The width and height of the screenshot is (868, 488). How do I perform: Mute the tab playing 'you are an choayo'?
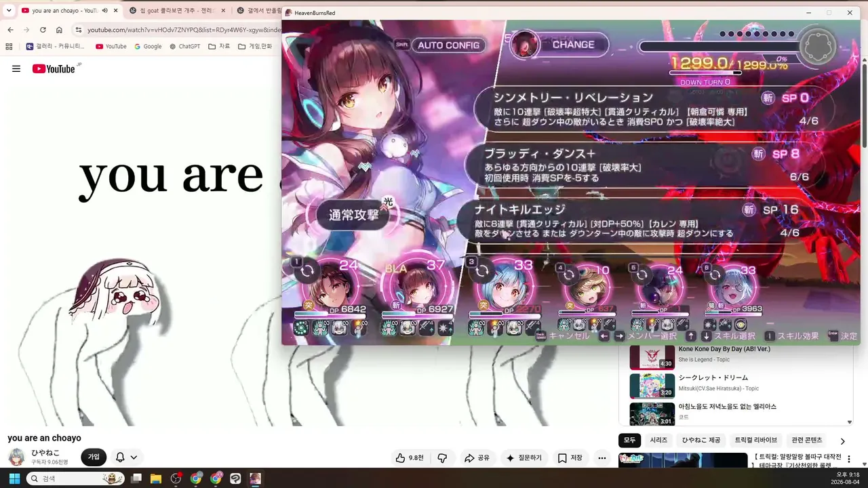pyautogui.click(x=104, y=11)
